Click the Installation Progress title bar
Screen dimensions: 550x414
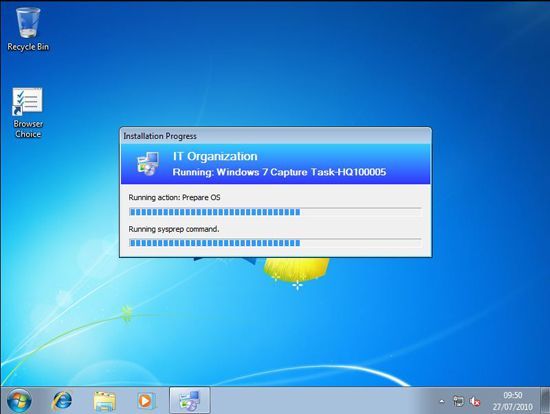pyautogui.click(x=276, y=136)
